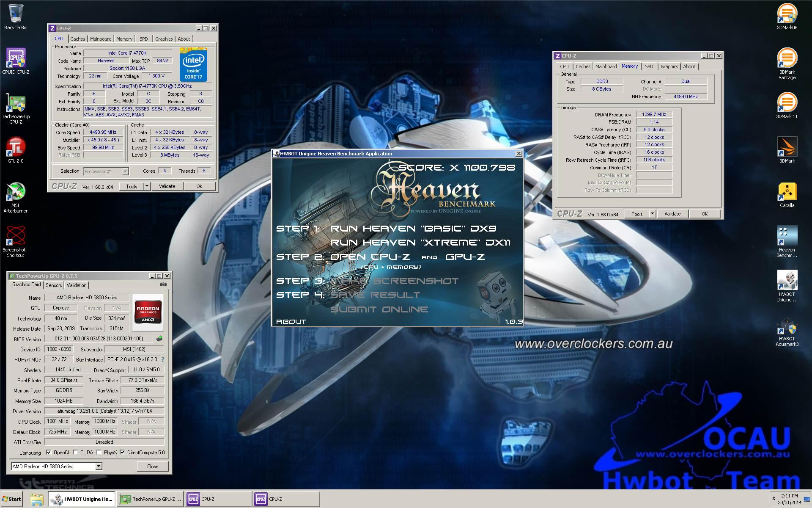Click the BIOS save chip icon in GPU-Z
Viewport: 812px width, 508px height.
(x=159, y=339)
